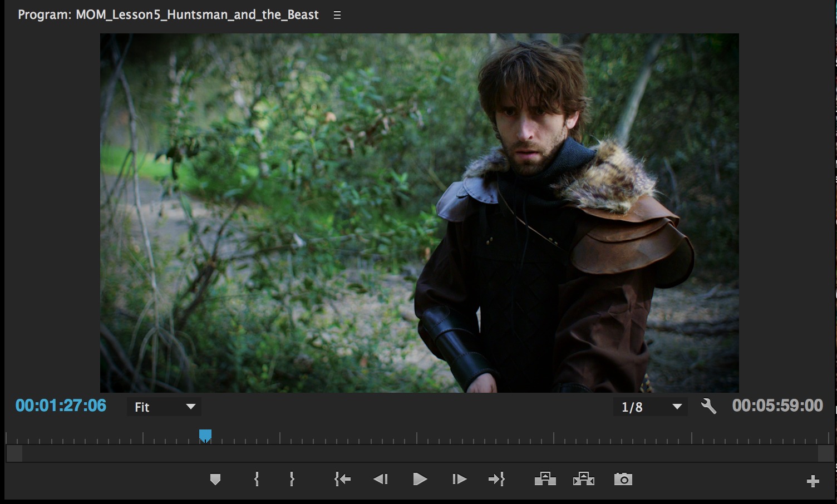
Task: Click the middle of the zoom scroll bar
Action: click(420, 454)
